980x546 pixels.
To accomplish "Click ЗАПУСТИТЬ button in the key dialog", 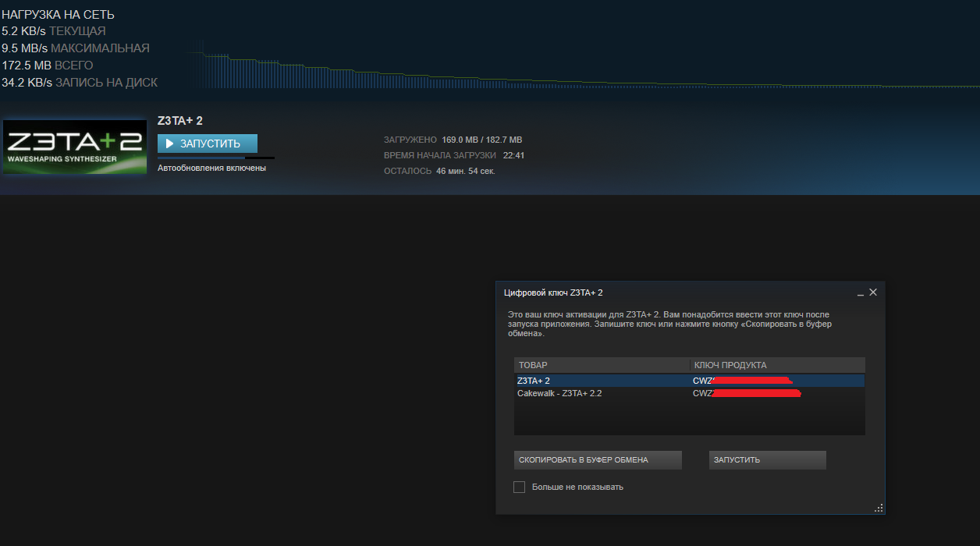I will click(767, 460).
